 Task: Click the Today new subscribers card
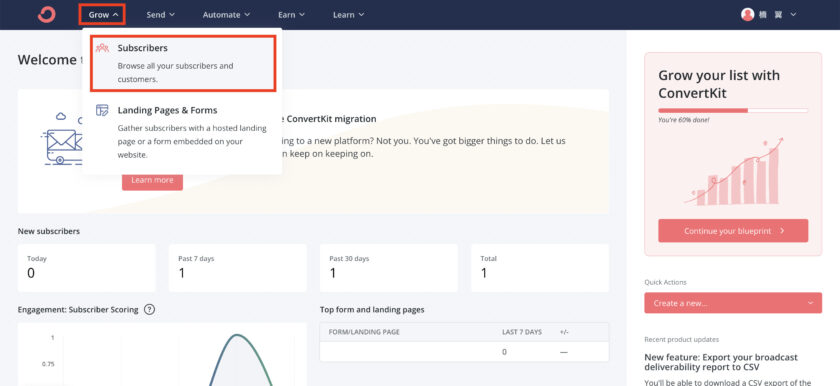pyautogui.click(x=86, y=268)
